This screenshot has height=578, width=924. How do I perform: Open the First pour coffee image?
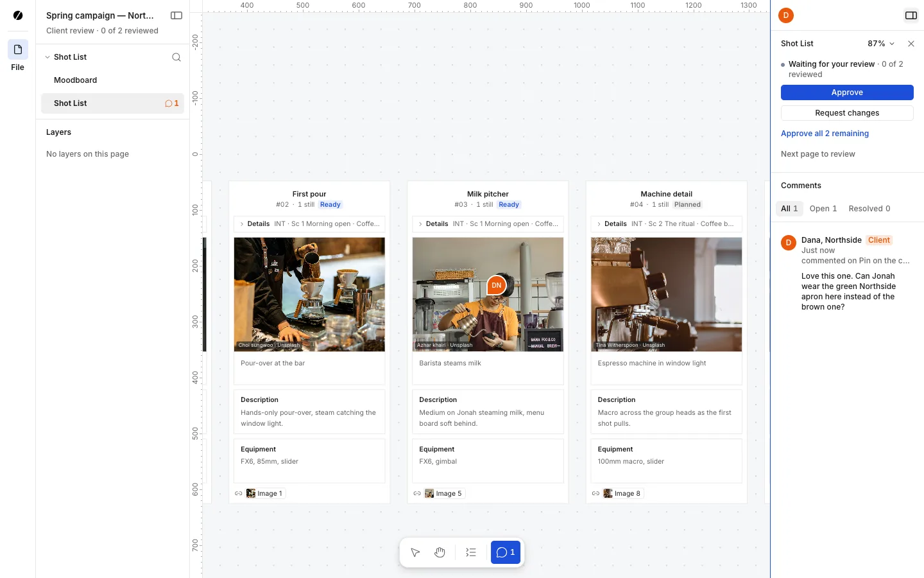pyautogui.click(x=309, y=294)
